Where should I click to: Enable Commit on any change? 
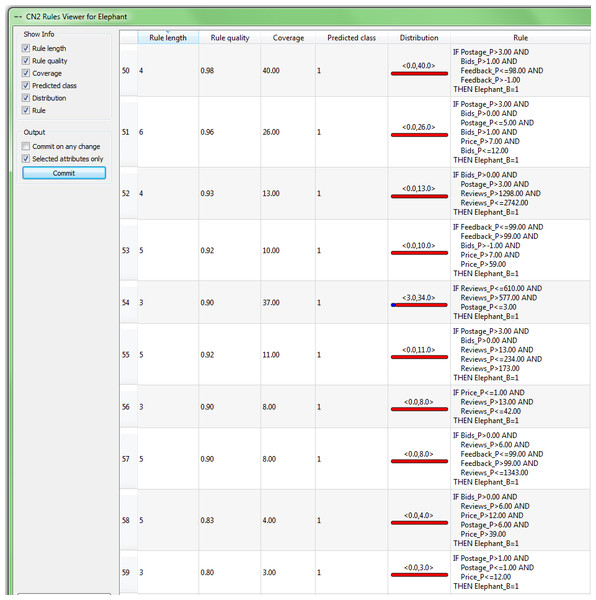pyautogui.click(x=26, y=146)
